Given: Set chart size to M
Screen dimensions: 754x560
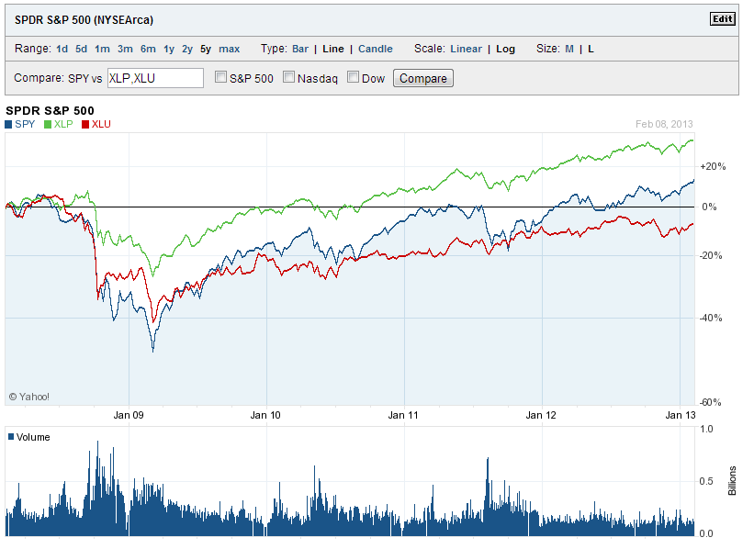Looking at the screenshot, I should [x=569, y=49].
